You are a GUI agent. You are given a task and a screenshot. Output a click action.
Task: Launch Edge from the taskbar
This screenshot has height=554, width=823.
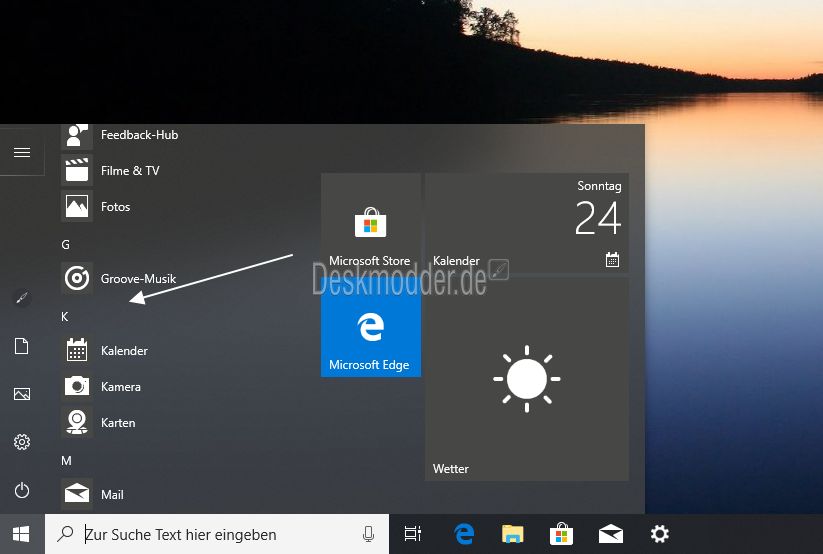464,534
